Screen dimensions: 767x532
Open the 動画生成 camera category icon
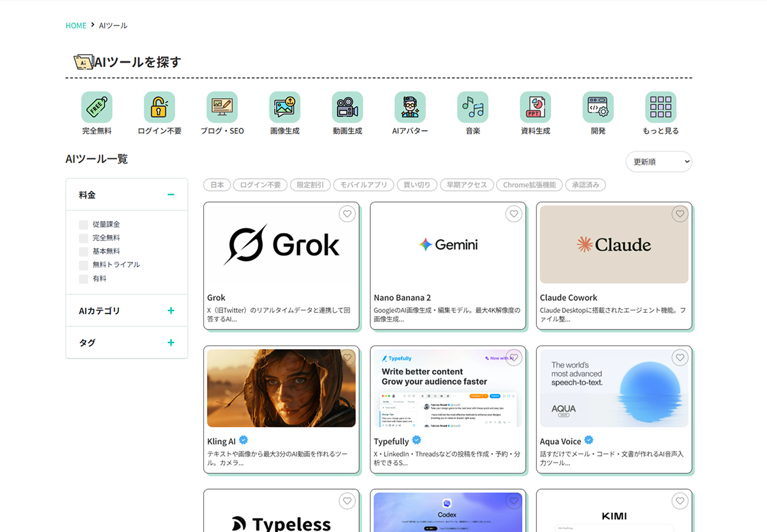[x=347, y=107]
